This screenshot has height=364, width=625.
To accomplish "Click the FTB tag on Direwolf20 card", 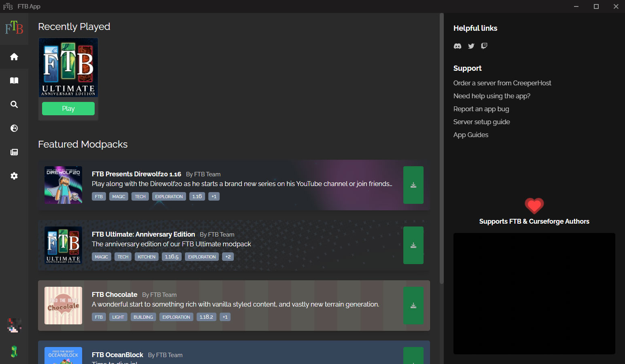I will [99, 197].
